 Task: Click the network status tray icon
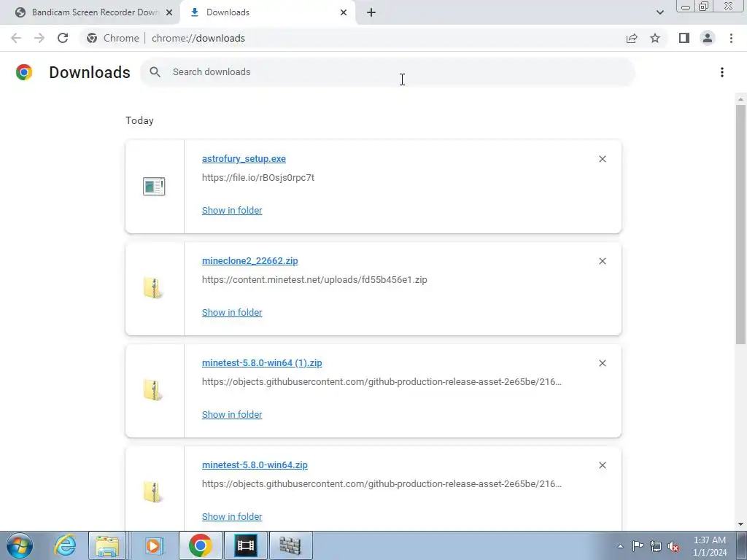click(656, 546)
